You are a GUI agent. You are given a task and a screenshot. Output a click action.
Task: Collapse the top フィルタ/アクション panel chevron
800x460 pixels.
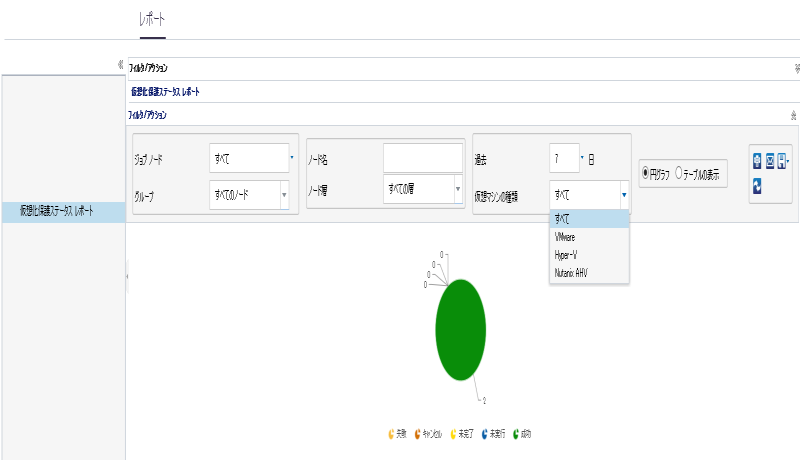pos(797,69)
